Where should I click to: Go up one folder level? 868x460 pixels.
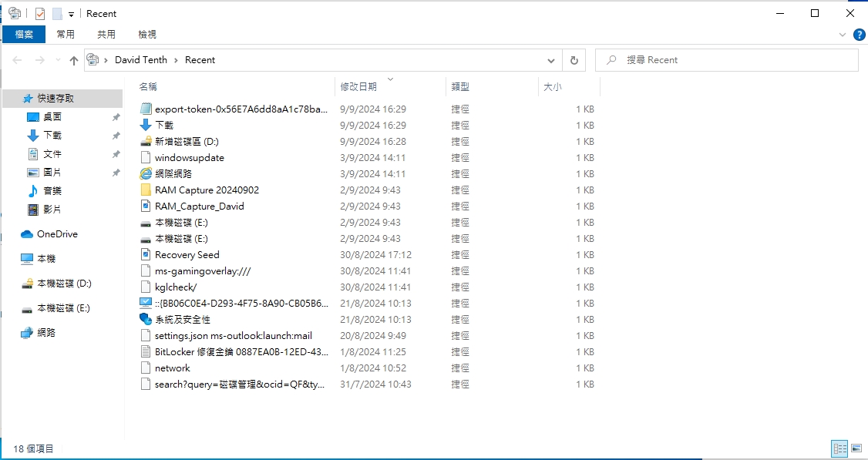[74, 60]
